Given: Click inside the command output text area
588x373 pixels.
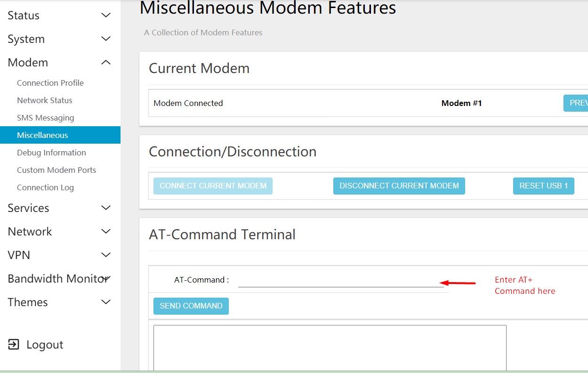Looking at the screenshot, I should coord(330,348).
